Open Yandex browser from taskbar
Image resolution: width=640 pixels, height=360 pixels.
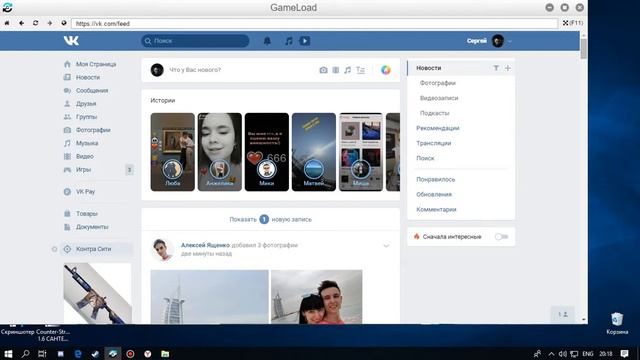point(147,353)
